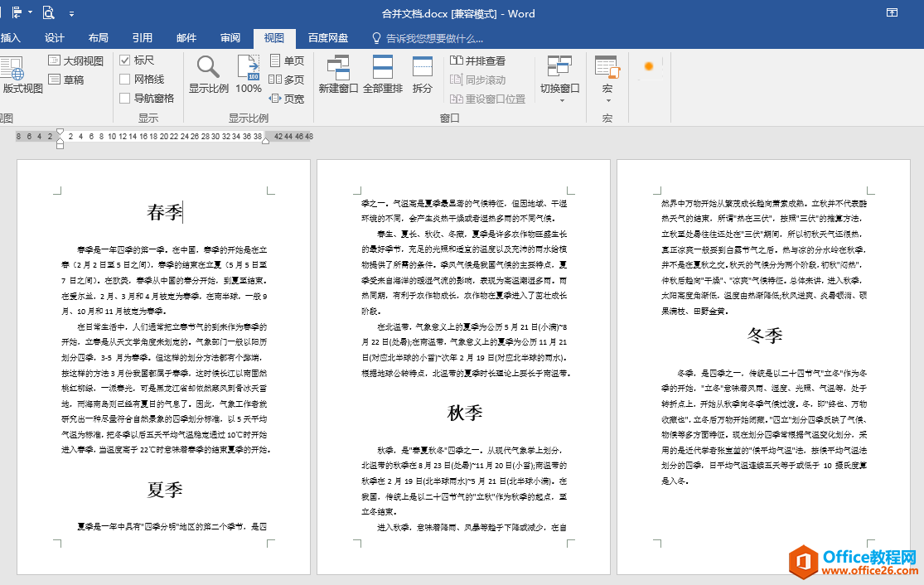Click the horizontal ruler number 20
Viewport: 924px width, 585px height.
point(164,137)
